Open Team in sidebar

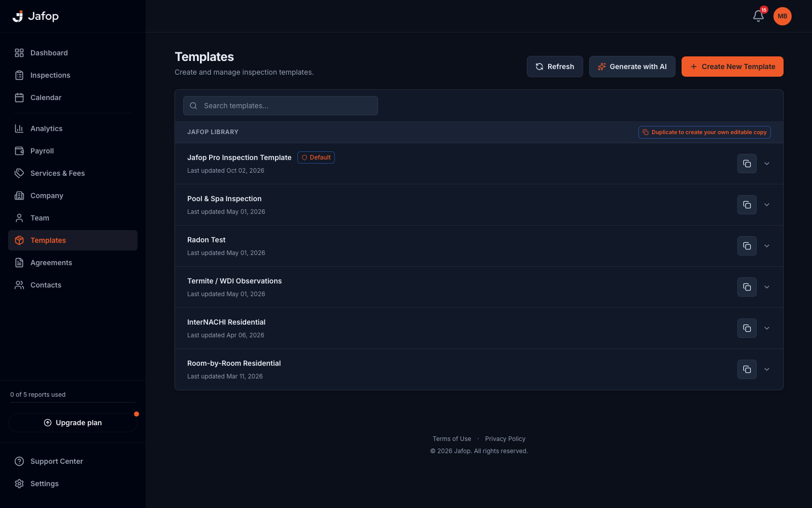73,218
